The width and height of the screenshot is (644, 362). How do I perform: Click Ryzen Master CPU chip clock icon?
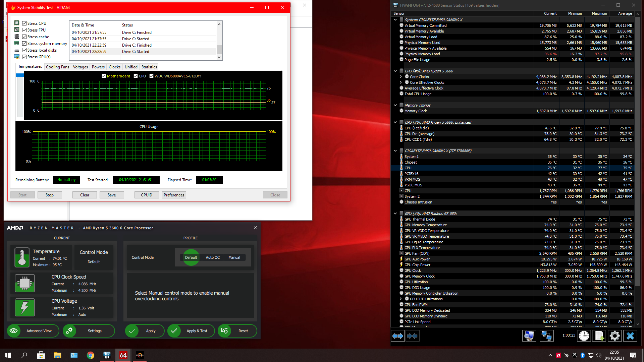pos(25,283)
